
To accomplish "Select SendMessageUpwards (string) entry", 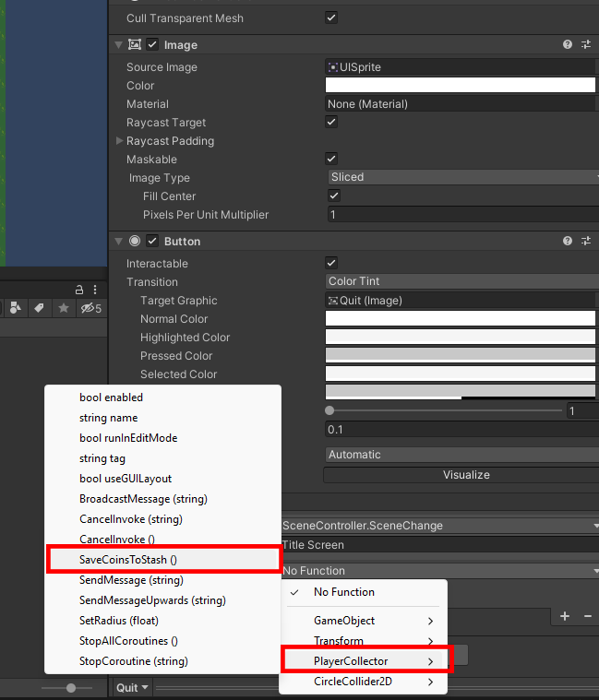I will point(163,600).
